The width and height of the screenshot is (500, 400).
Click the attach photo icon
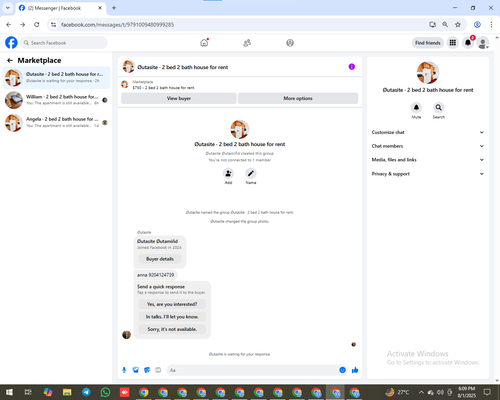(x=136, y=370)
